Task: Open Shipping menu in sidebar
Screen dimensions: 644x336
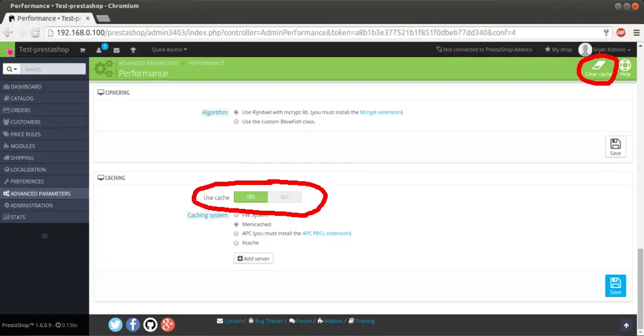Action: coord(45,158)
